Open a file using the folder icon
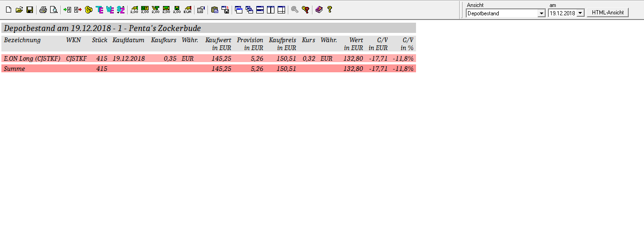This screenshot has height=234, width=644. [x=19, y=9]
